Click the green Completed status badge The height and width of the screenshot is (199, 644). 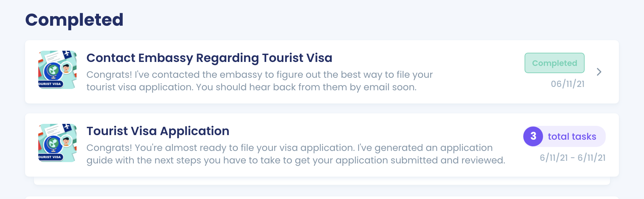[554, 63]
